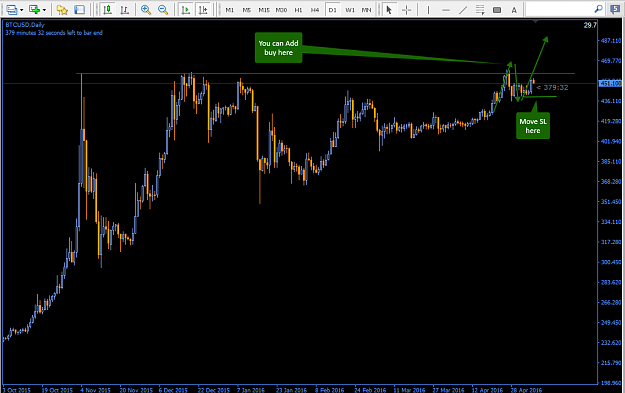Viewport: 625px width, 393px height.
Task: Click the '379 minutes 32 seconds left' text
Action: (x=54, y=33)
